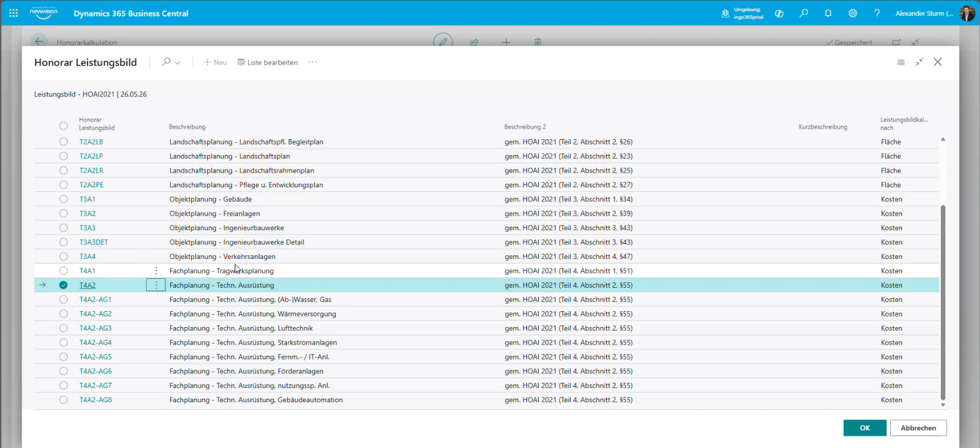
Task: Expand the search dropdown chevron
Action: (x=178, y=62)
